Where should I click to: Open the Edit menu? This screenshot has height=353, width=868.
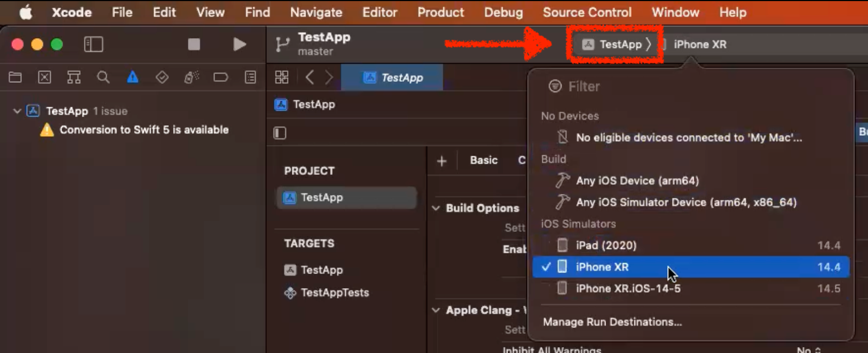coord(164,12)
